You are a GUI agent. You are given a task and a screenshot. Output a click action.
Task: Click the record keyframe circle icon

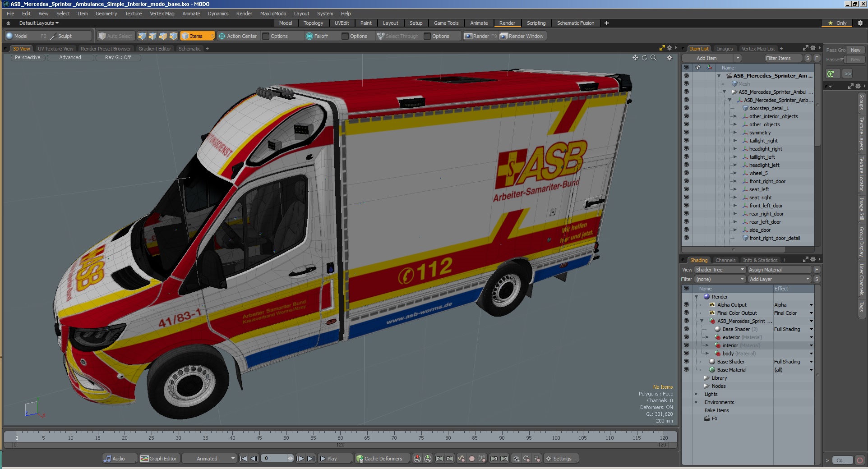pyautogui.click(x=472, y=459)
